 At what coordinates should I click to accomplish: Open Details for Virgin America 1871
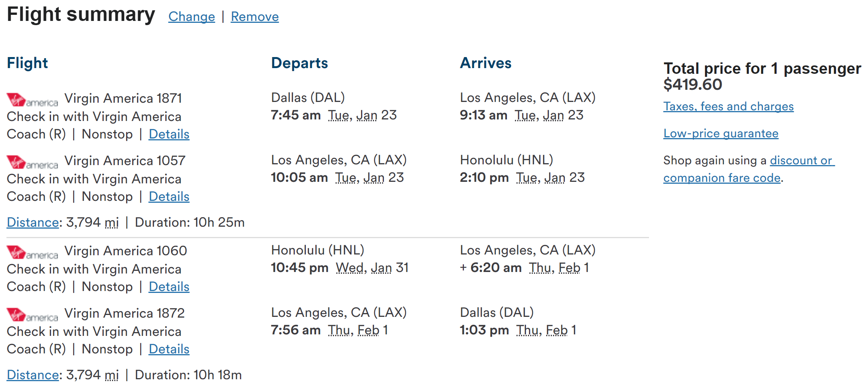click(169, 134)
